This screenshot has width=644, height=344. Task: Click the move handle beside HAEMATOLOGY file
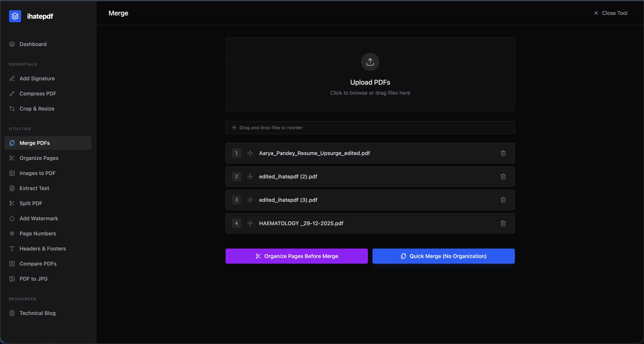(x=250, y=223)
